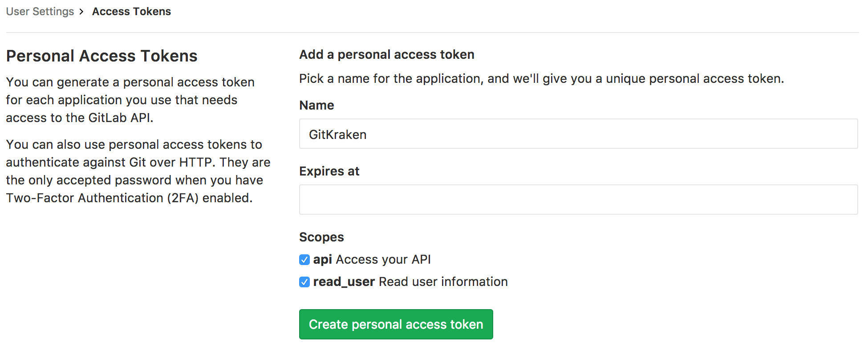The image size is (868, 351).
Task: Open the Access Tokens breadcrumb item
Action: [x=131, y=12]
